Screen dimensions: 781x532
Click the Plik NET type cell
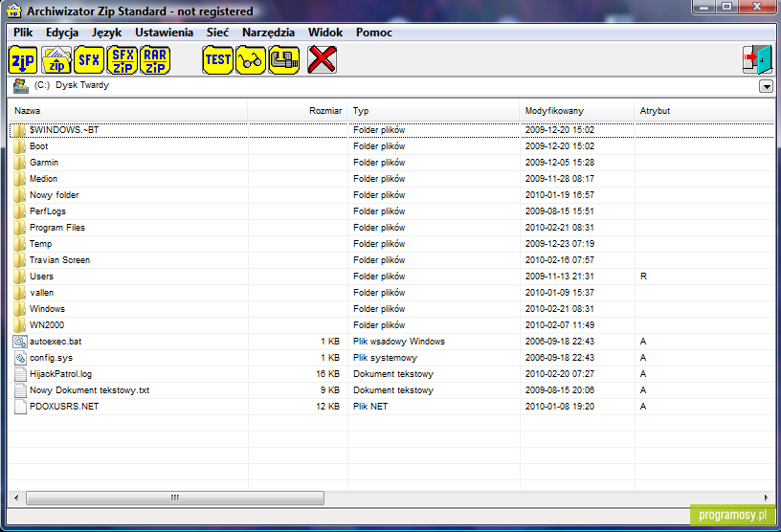click(x=370, y=407)
